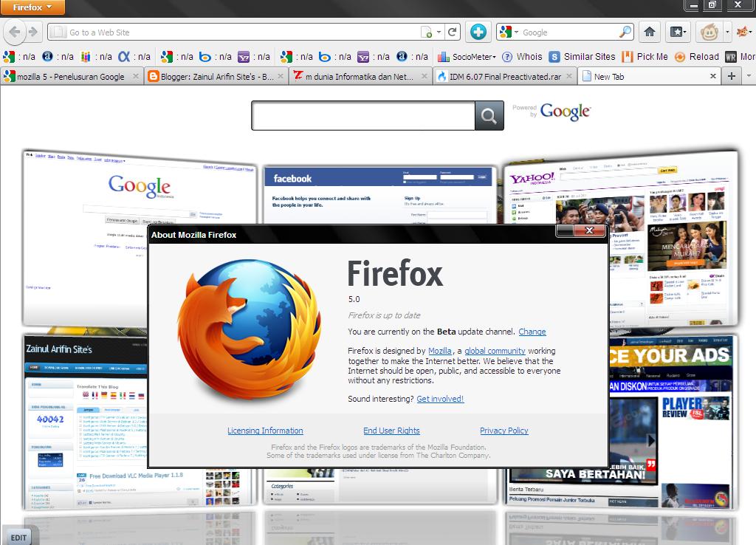This screenshot has width=756, height=545.
Task: Click Licensing Information in the About dialog
Action: click(265, 431)
